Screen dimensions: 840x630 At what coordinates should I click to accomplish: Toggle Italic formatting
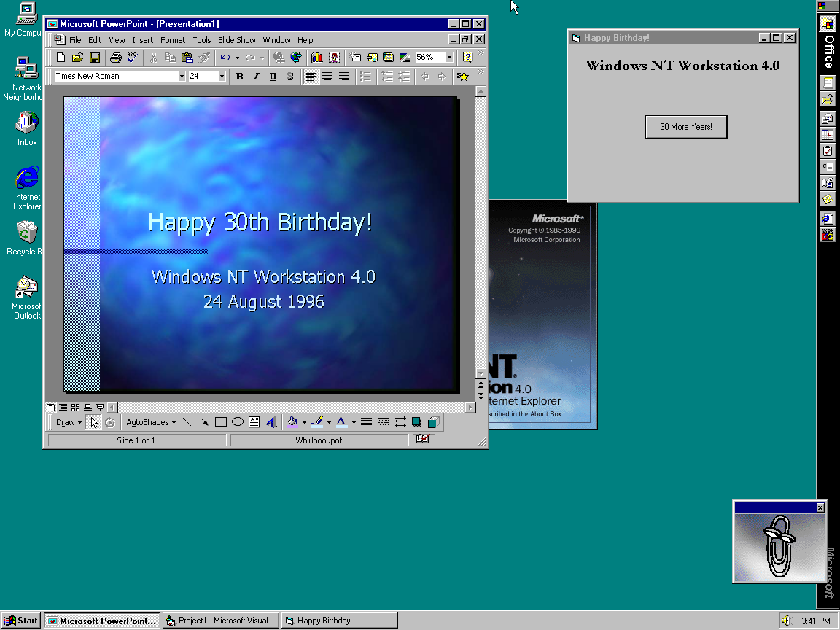coord(256,77)
